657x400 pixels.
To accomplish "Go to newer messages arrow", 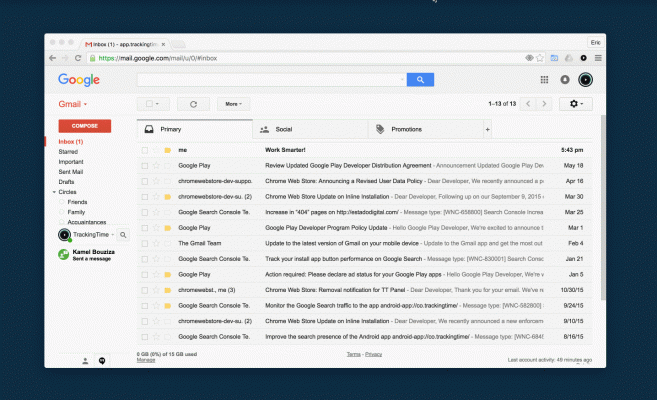I will click(528, 103).
